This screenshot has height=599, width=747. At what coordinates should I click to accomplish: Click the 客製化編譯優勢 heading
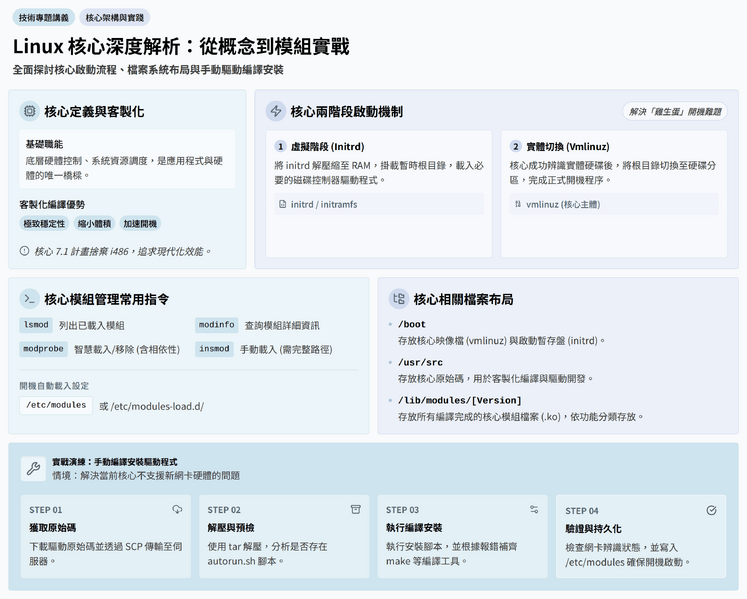[52, 204]
